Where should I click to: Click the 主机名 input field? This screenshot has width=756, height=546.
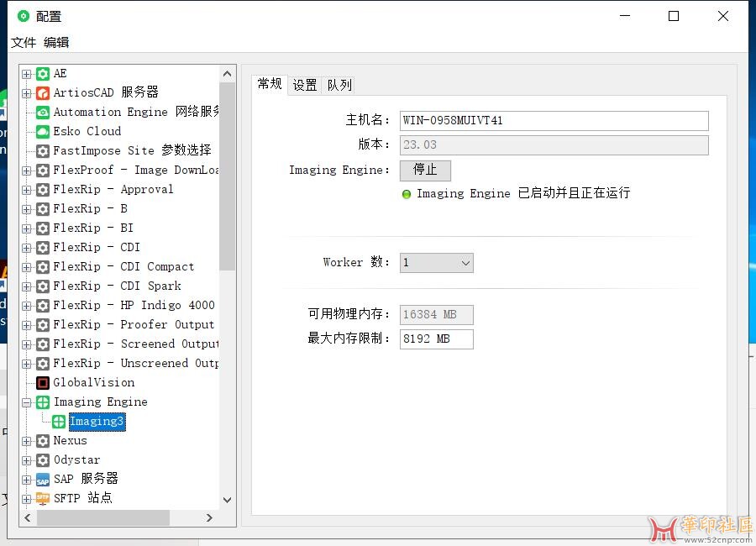554,121
